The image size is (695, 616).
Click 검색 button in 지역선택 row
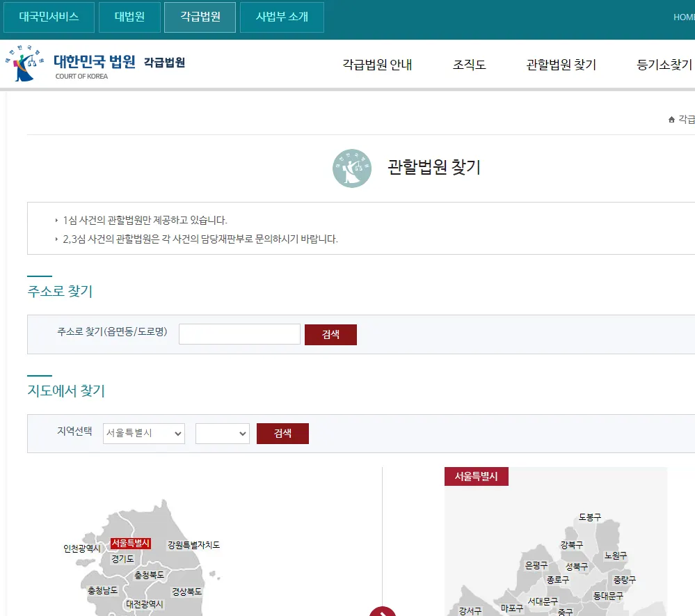[x=282, y=433]
